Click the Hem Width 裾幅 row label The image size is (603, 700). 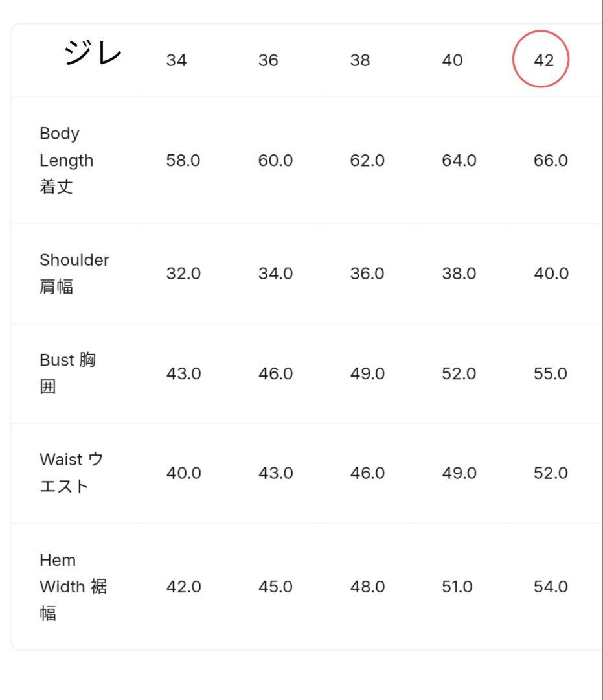tap(73, 587)
